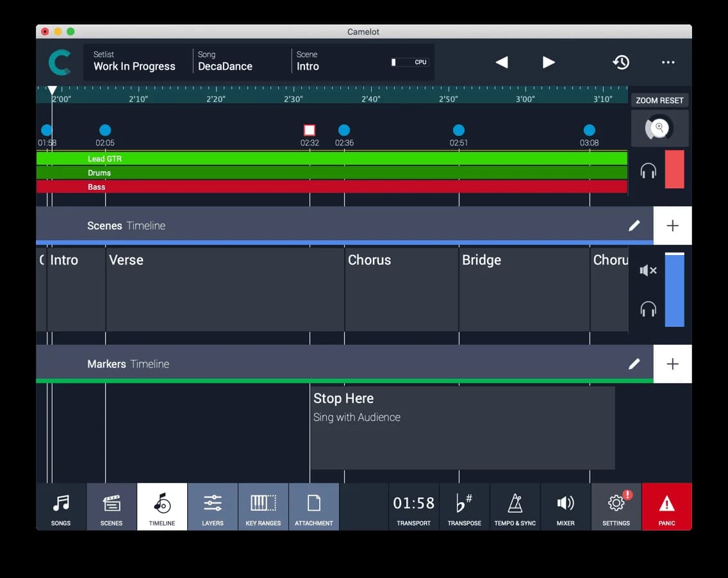Open the Songs browser
Viewport: 728px width, 578px height.
click(x=60, y=507)
